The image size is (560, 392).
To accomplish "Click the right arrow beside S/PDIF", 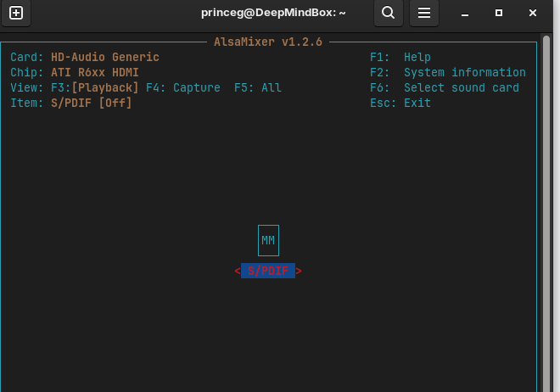I will pos(299,271).
